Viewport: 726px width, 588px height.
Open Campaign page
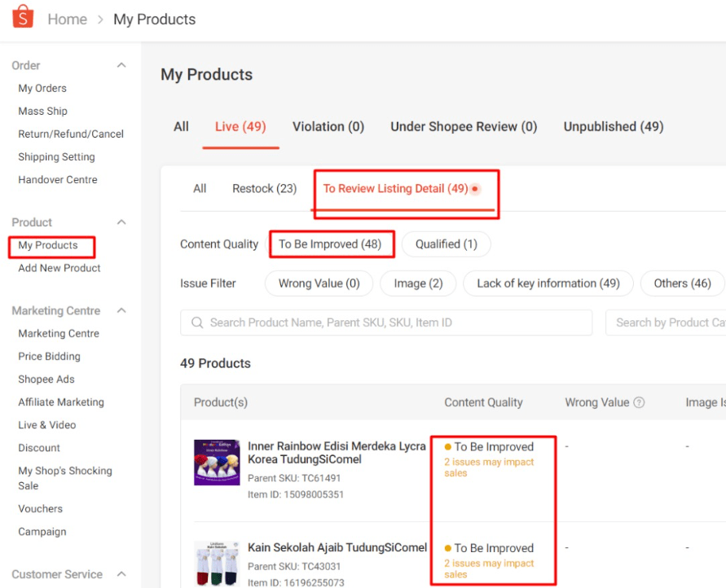pyautogui.click(x=42, y=532)
